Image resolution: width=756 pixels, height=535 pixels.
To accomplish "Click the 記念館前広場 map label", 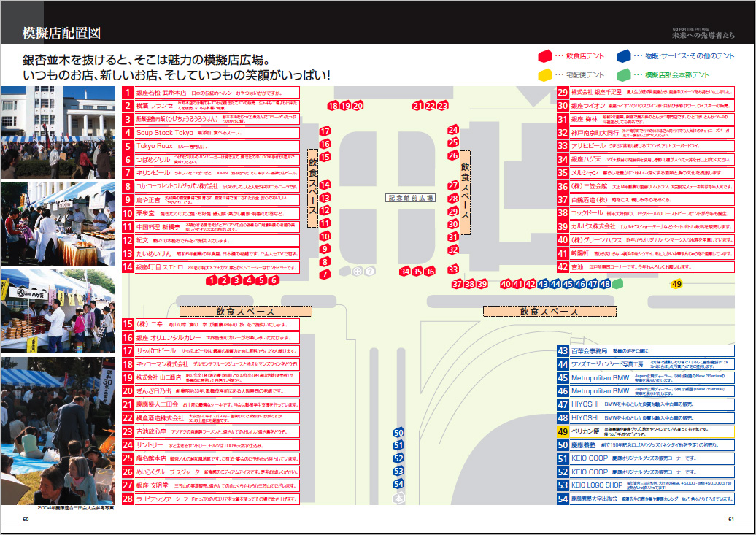I will point(410,198).
